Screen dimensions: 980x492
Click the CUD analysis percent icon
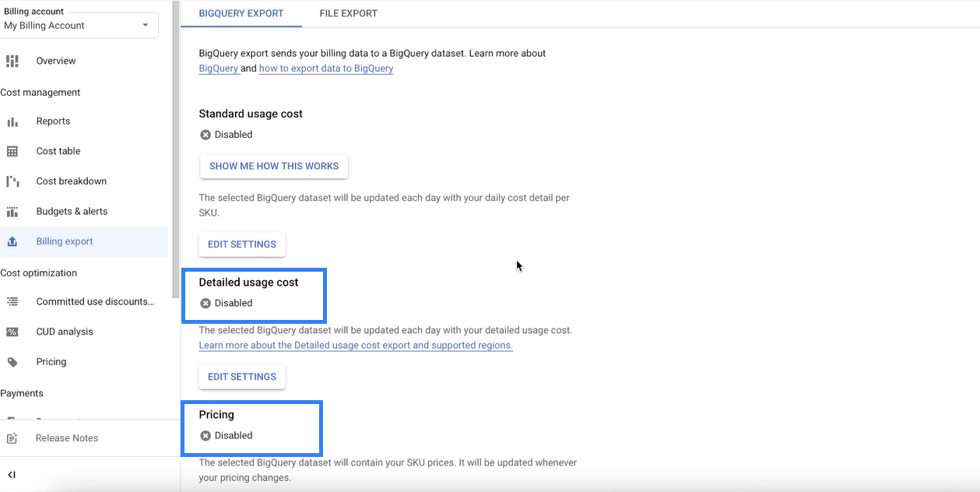[12, 332]
